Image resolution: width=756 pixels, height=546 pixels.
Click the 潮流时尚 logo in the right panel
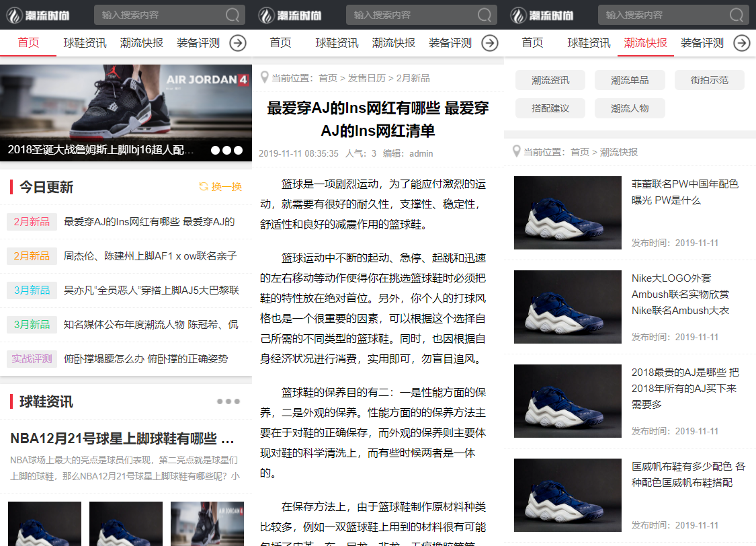click(542, 15)
